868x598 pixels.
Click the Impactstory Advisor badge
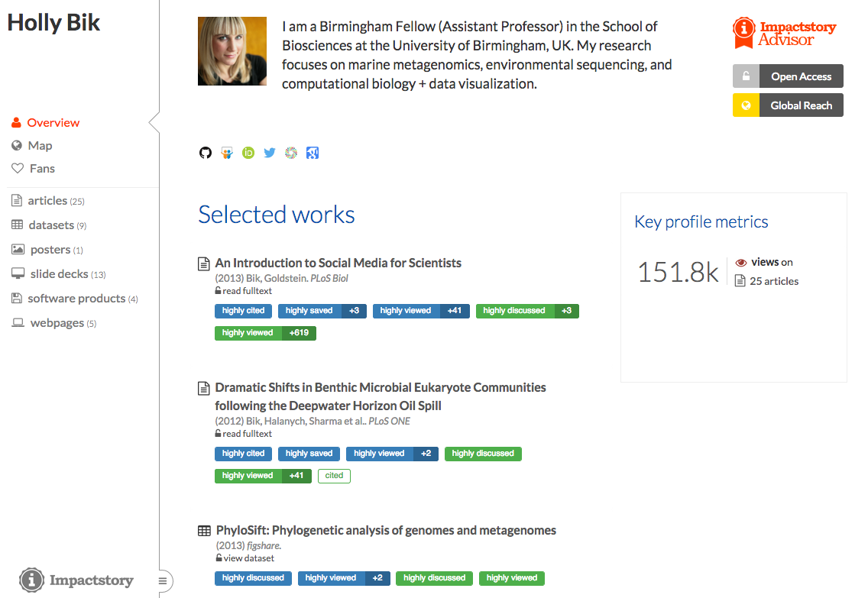[785, 34]
